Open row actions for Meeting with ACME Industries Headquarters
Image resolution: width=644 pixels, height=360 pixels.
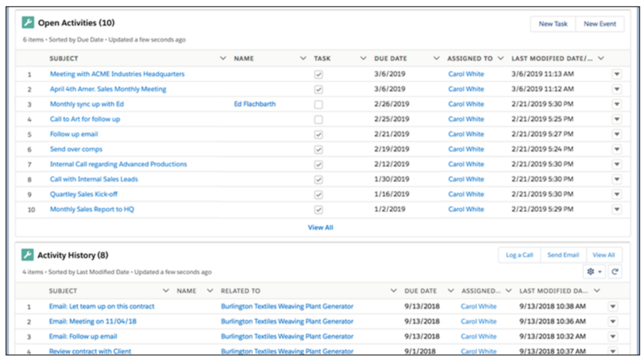coord(617,74)
